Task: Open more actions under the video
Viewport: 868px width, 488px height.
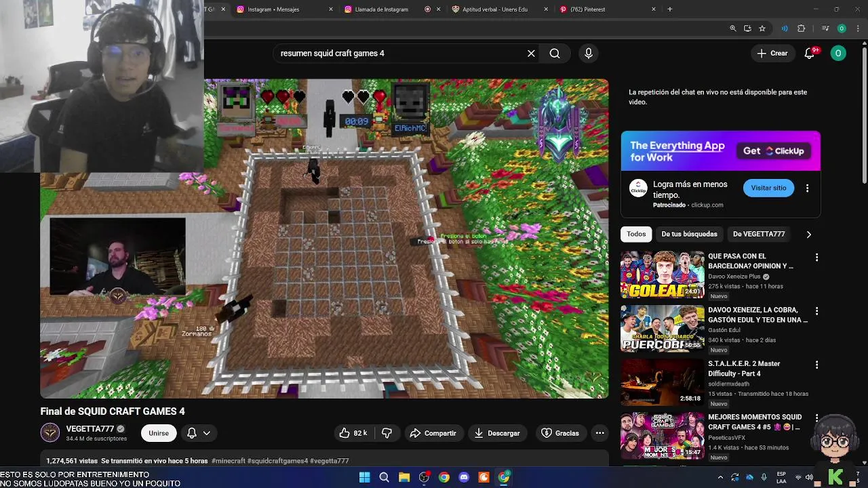Action: tap(599, 433)
